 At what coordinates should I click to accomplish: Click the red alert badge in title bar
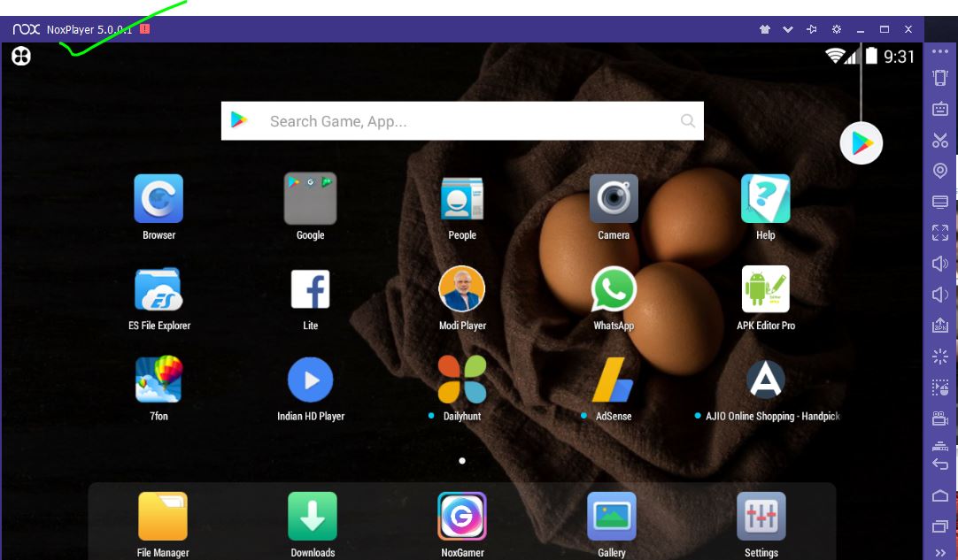tap(144, 28)
